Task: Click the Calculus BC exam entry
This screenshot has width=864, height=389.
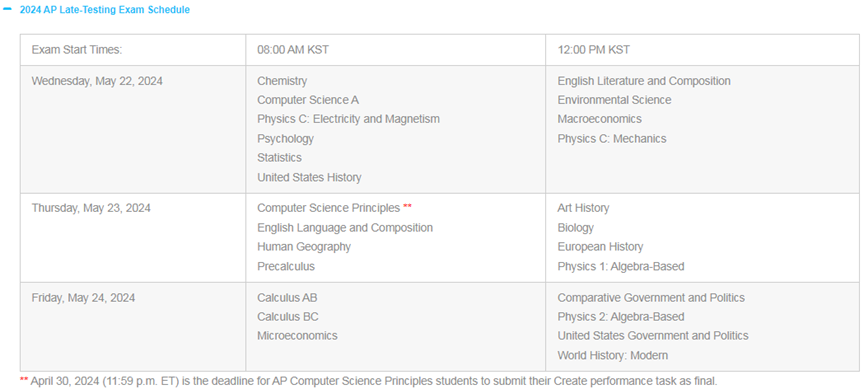Action: tap(288, 317)
